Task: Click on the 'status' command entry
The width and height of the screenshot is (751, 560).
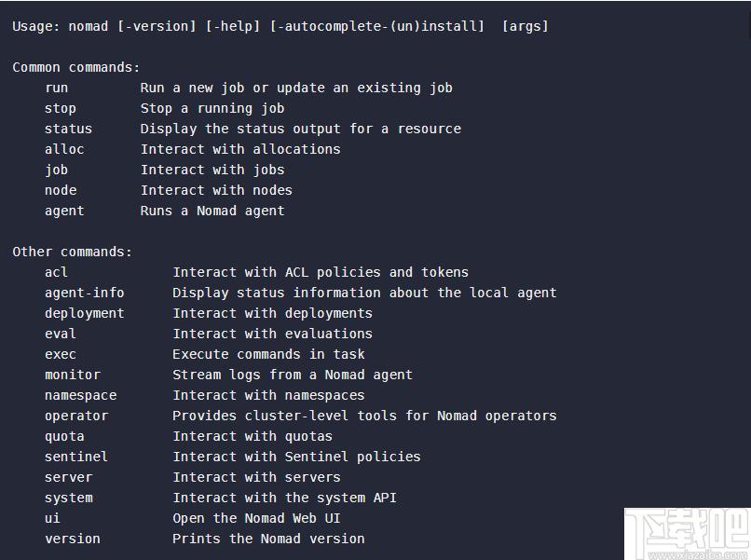Action: pos(68,129)
